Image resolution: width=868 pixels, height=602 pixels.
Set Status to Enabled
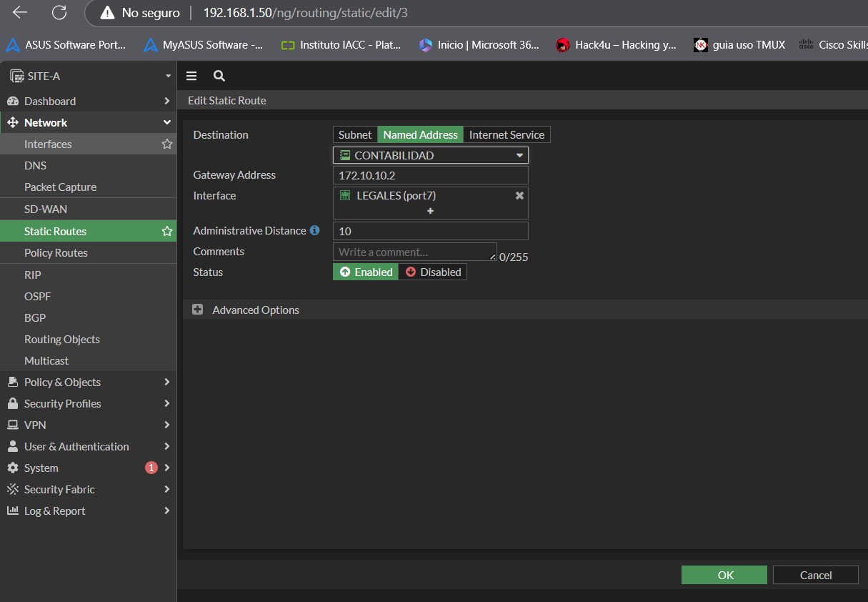366,272
